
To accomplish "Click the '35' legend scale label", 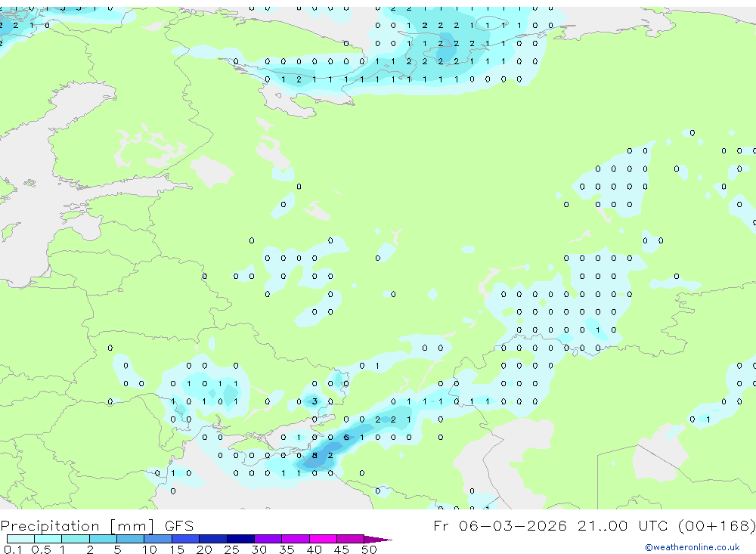I will click(287, 549).
